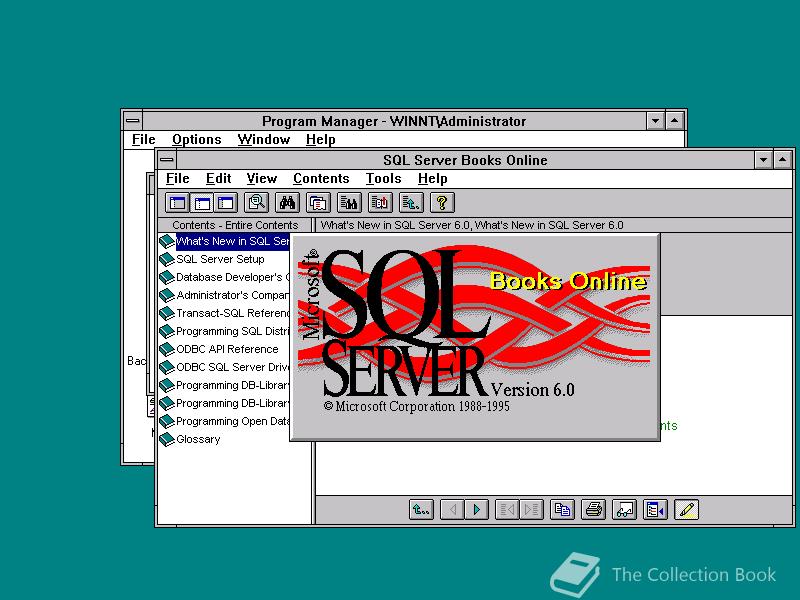Open Help menu in Program Manager
This screenshot has height=600, width=800.
coord(320,139)
